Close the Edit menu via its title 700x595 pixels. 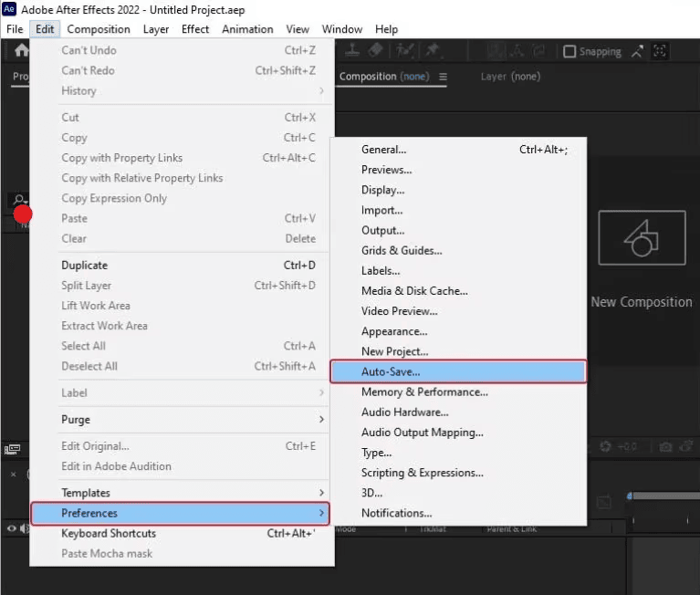click(45, 29)
